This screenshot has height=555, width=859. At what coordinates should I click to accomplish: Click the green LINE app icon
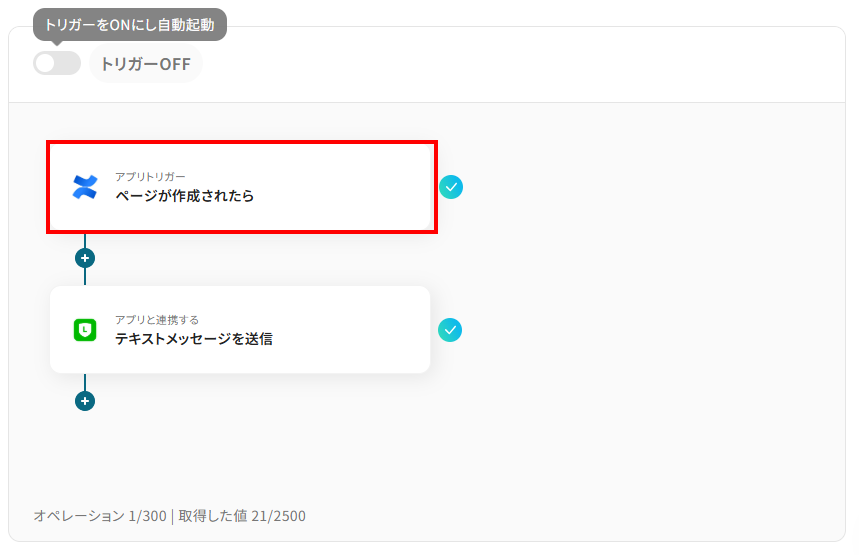click(85, 330)
